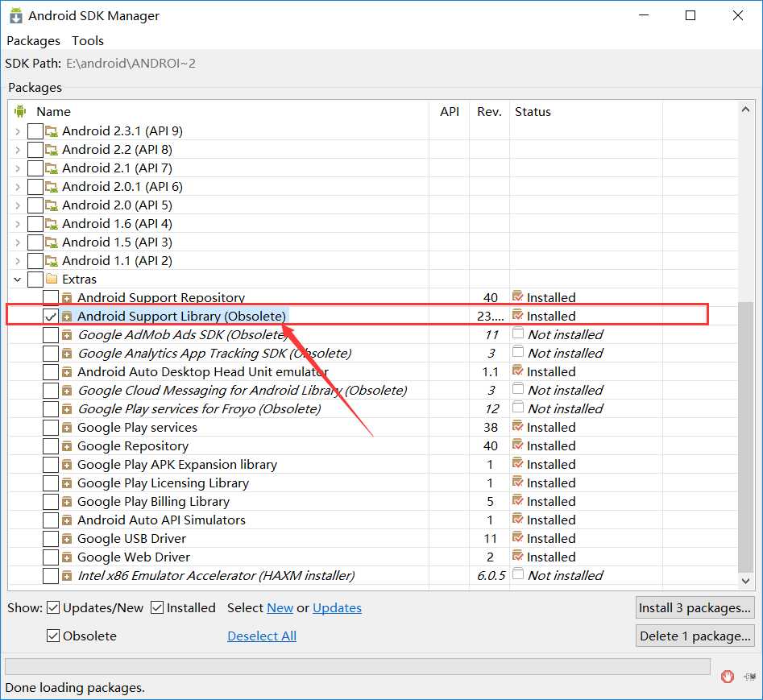Expand the Android 1.5 (API 3) node
The height and width of the screenshot is (700, 763).
18,242
